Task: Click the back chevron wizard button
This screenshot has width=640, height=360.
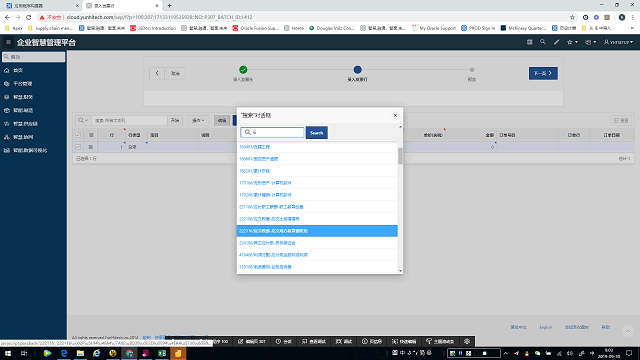Action: [x=157, y=73]
